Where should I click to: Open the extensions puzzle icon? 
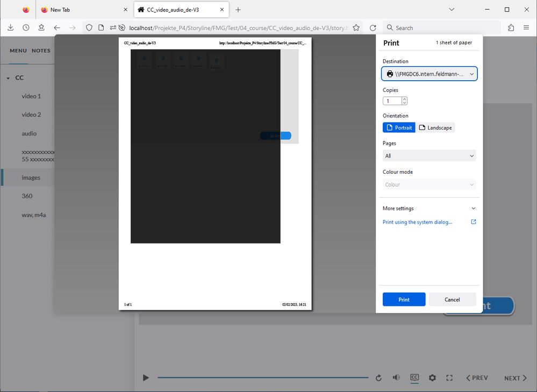point(511,28)
